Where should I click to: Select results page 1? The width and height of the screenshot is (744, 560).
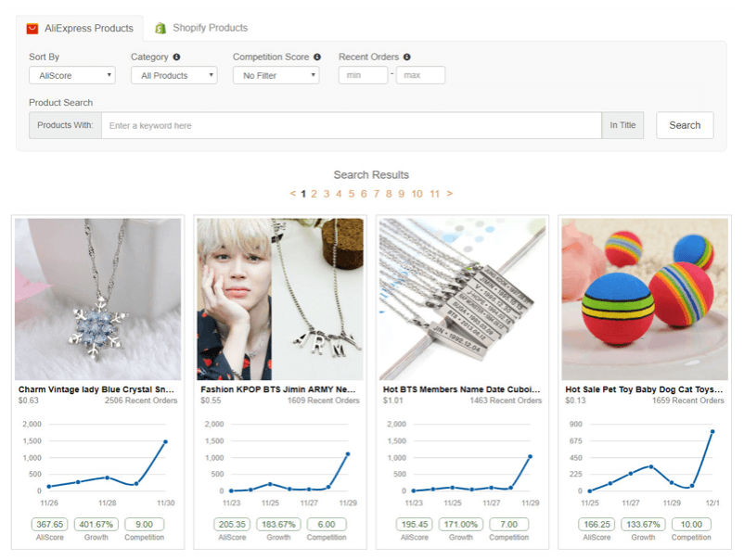[303, 194]
